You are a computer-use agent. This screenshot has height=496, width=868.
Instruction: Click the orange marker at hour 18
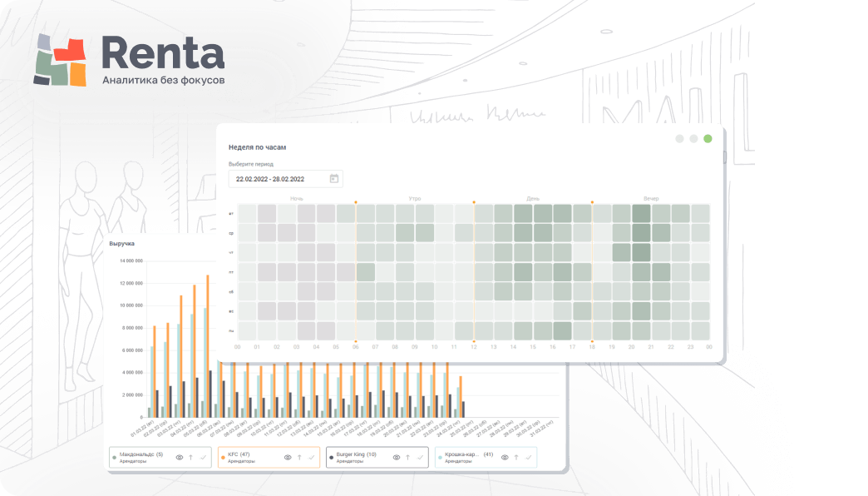pos(592,202)
